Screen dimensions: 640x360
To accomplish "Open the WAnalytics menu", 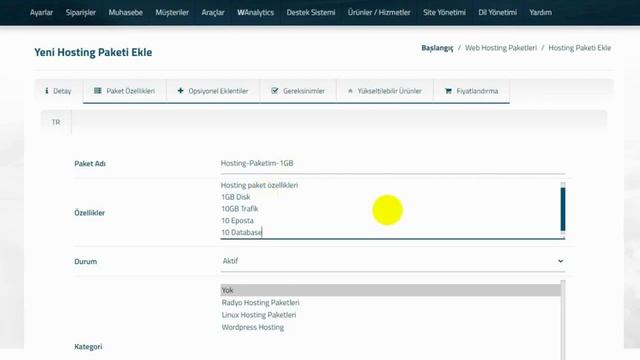I will click(x=256, y=13).
